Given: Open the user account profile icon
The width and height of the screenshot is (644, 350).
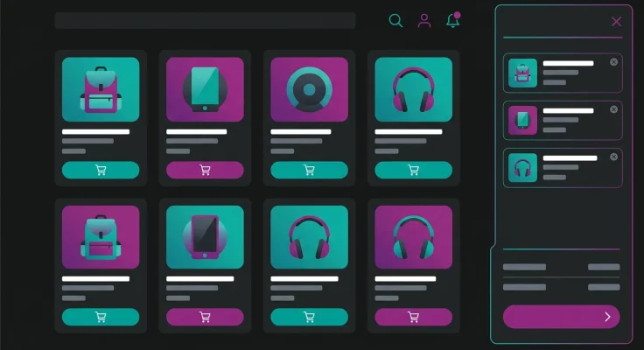Looking at the screenshot, I should [424, 20].
